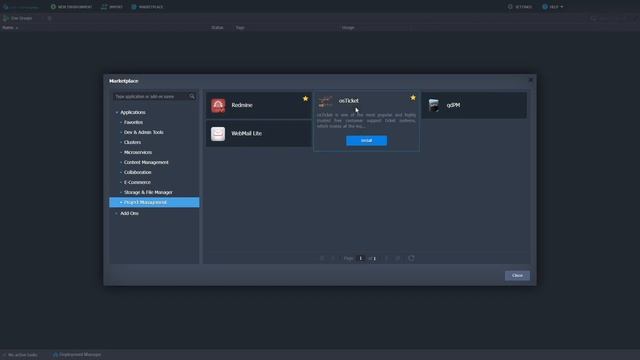Select the Clusters category

coord(132,142)
